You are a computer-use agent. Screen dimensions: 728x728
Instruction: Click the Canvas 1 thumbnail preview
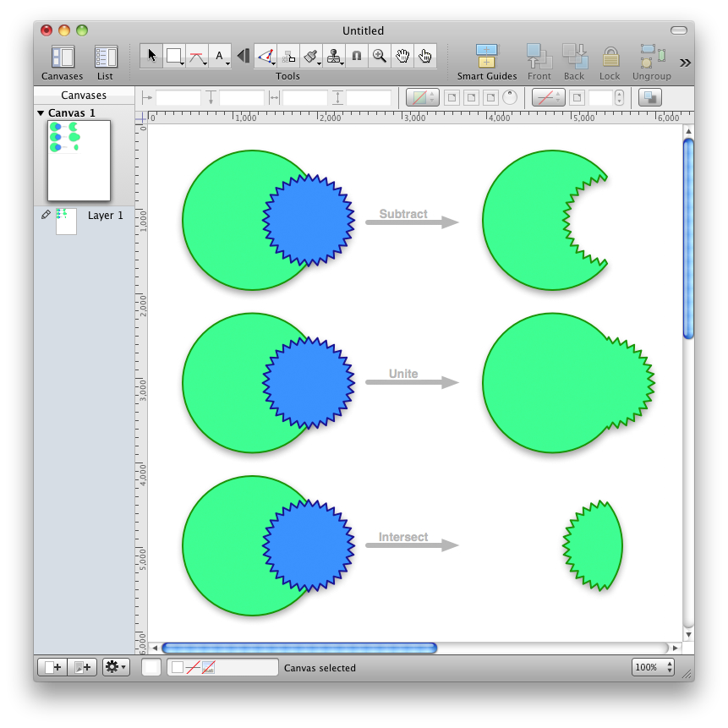79,160
